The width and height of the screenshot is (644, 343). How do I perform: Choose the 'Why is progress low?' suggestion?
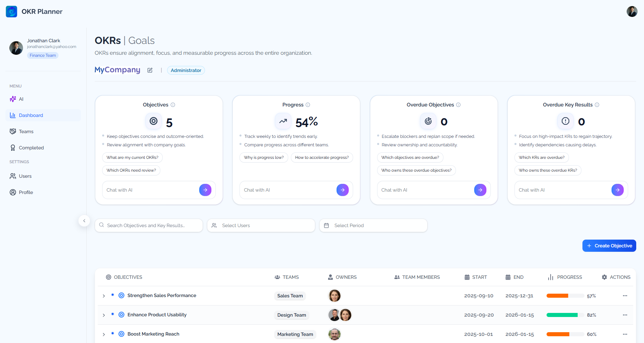263,157
